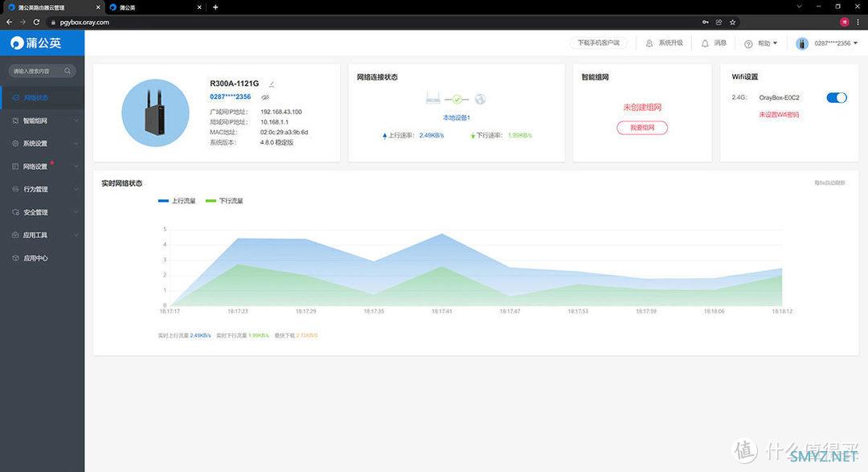Expand the 安全管理 chevron in the sidebar
Screen dimensions: 868x472
(x=76, y=212)
